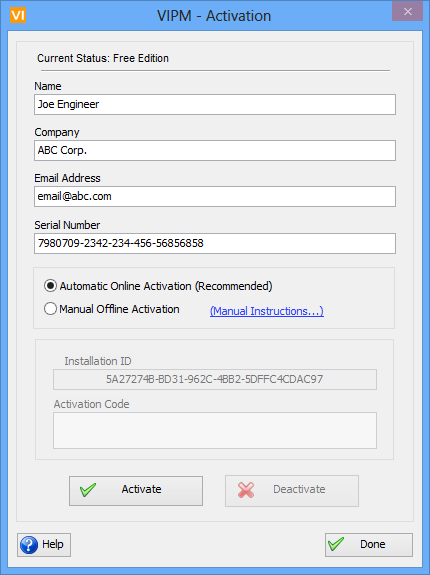Click the green checkmark on Done
The width and height of the screenshot is (430, 575).
[x=336, y=544]
